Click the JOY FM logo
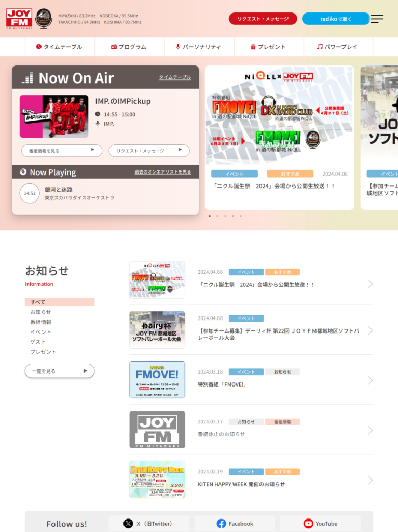 [19, 18]
